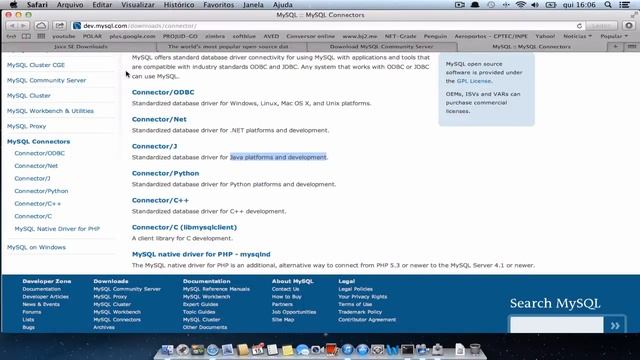Screen dimensions: 640x360
Task: Switch to the Java SE Downloads tab
Action: pos(80,47)
